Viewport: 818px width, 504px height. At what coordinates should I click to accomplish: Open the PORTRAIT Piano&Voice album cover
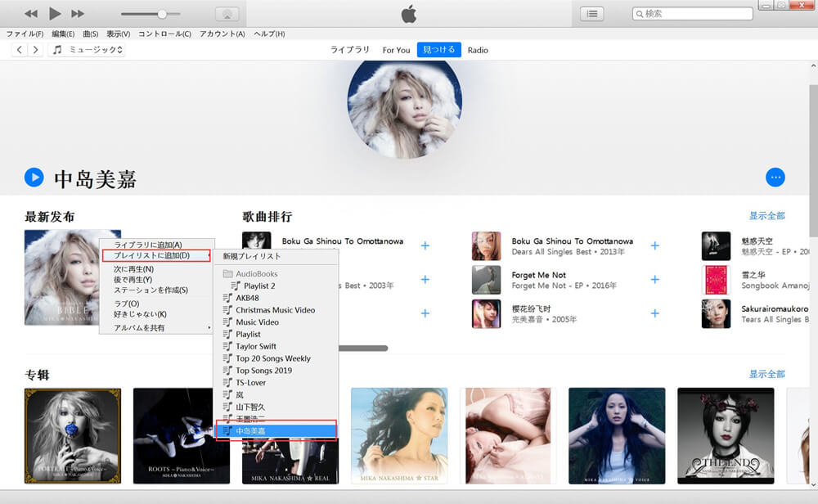point(73,435)
